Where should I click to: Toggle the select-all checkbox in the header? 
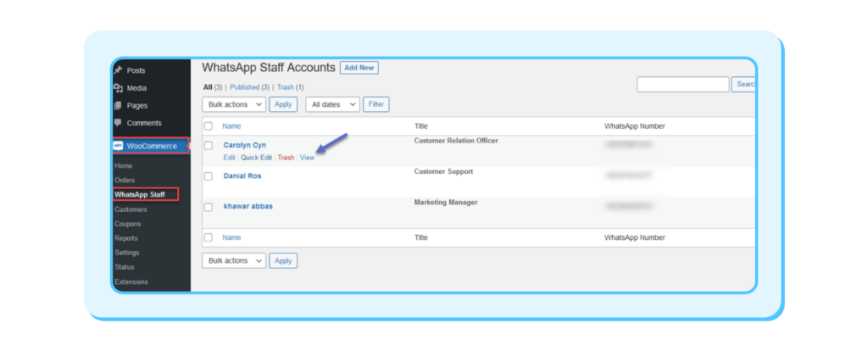pos(209,126)
